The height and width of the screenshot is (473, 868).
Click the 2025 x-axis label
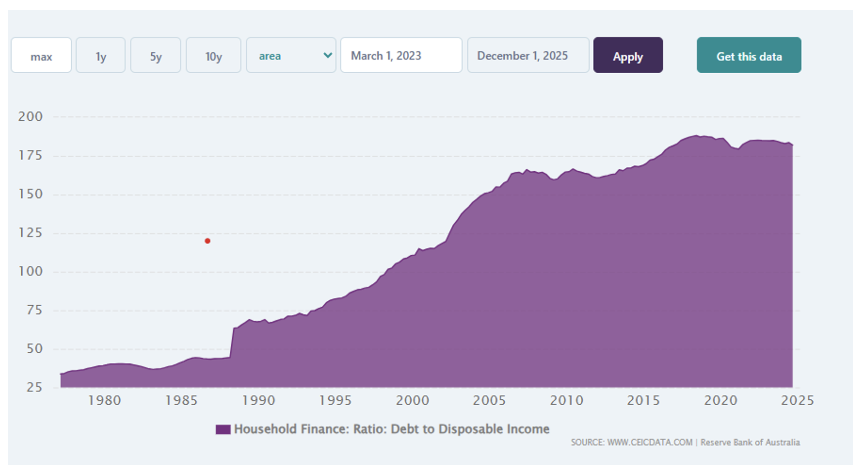(797, 400)
